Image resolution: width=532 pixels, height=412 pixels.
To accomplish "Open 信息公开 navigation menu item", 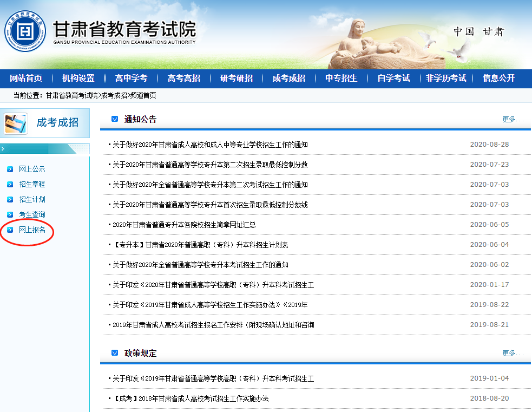I will (498, 79).
